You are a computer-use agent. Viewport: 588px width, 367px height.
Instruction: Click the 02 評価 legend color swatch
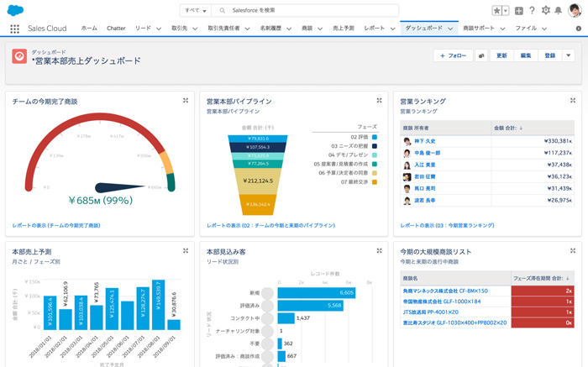(375, 137)
